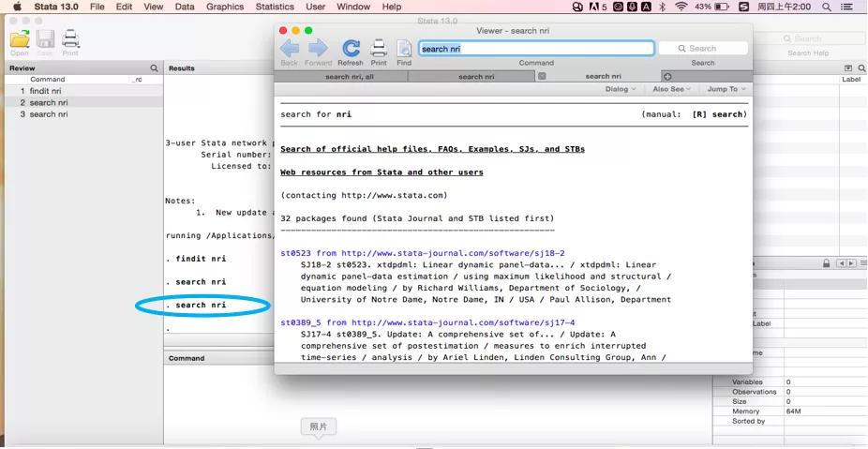Open the File menu
Image resolution: width=868 pixels, height=449 pixels.
[97, 7]
